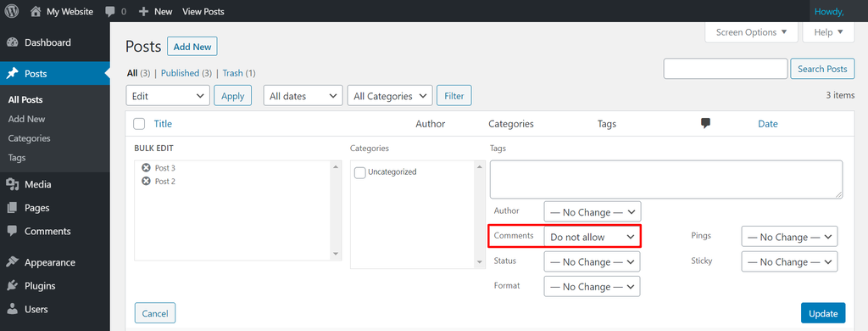
Task: Click the comments bubble icon in admin bar
Action: (109, 11)
